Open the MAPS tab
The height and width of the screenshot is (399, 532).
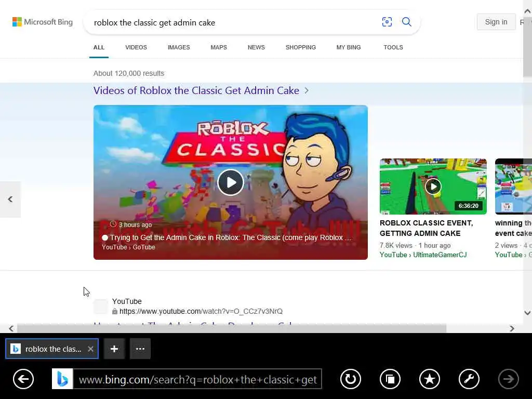pyautogui.click(x=219, y=47)
